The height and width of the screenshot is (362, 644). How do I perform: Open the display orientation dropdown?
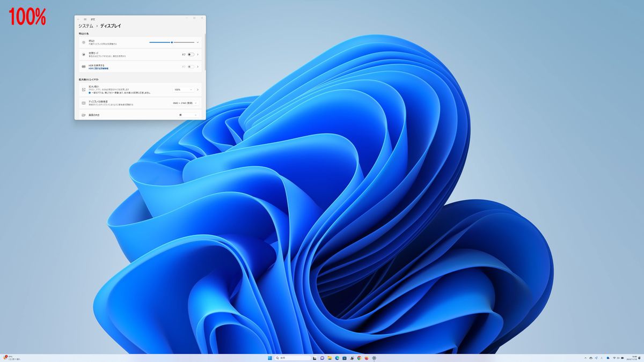click(x=188, y=115)
